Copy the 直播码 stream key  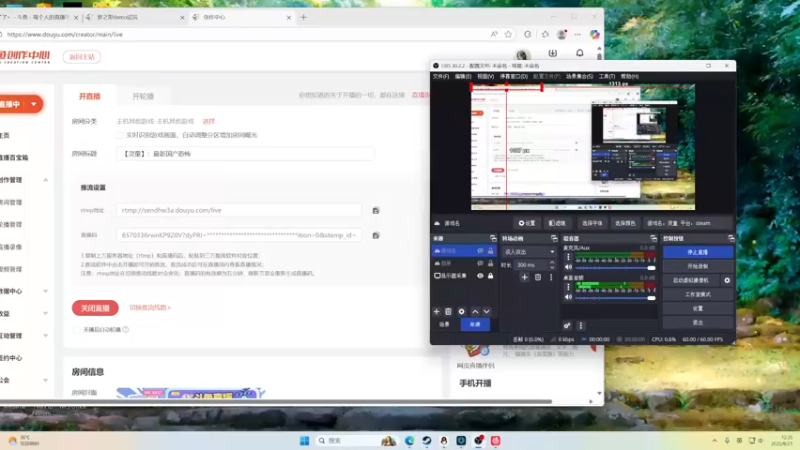(376, 235)
